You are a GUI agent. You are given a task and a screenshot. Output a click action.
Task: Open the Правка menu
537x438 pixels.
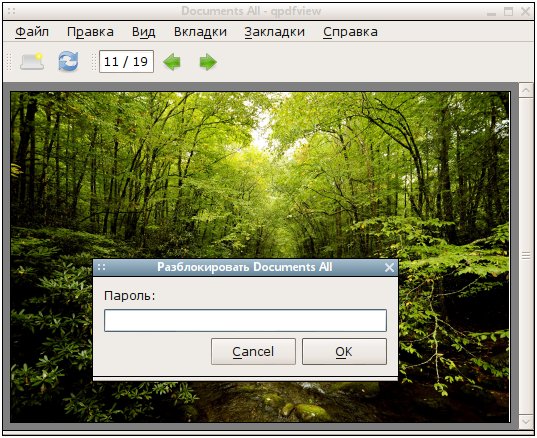coord(90,32)
